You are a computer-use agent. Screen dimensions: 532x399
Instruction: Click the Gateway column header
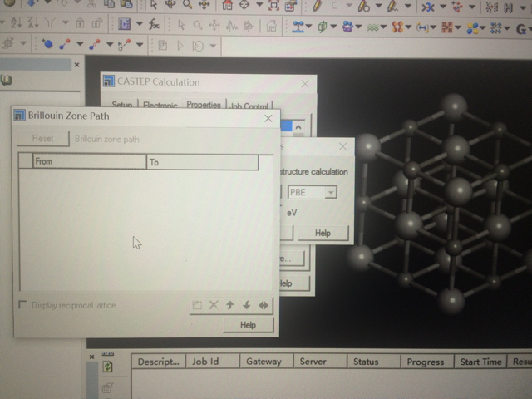click(266, 362)
